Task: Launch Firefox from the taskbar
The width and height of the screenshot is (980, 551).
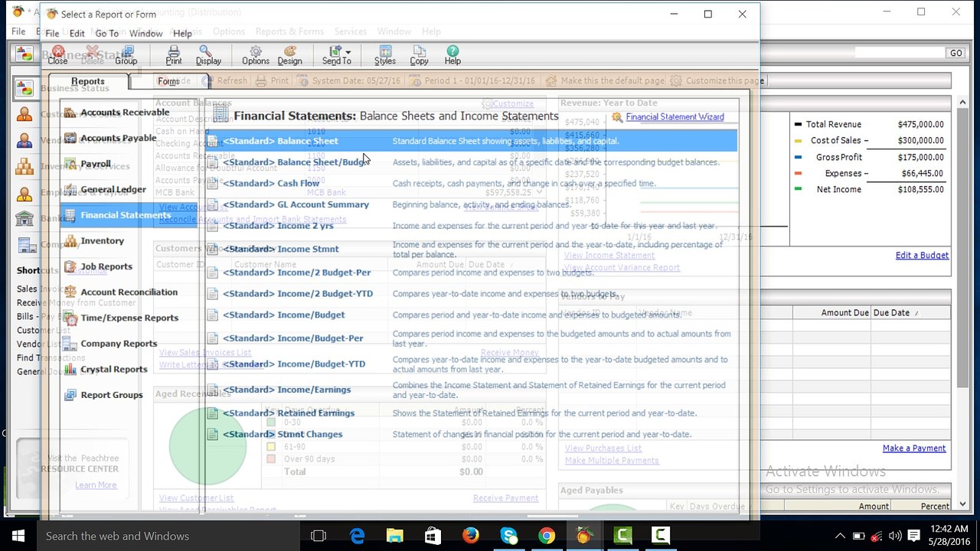Action: tap(470, 536)
